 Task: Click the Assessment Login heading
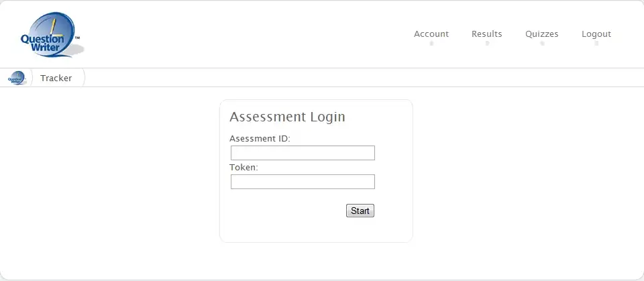click(287, 117)
